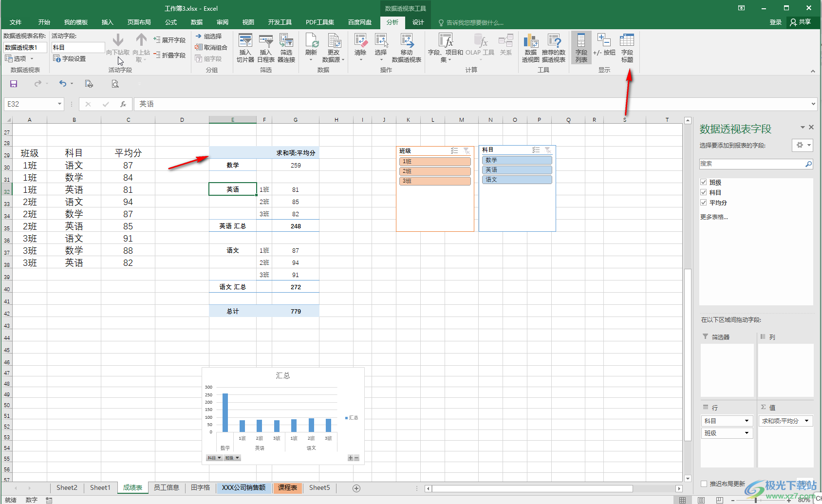Close the PivotTable Fields pane

(x=811, y=127)
